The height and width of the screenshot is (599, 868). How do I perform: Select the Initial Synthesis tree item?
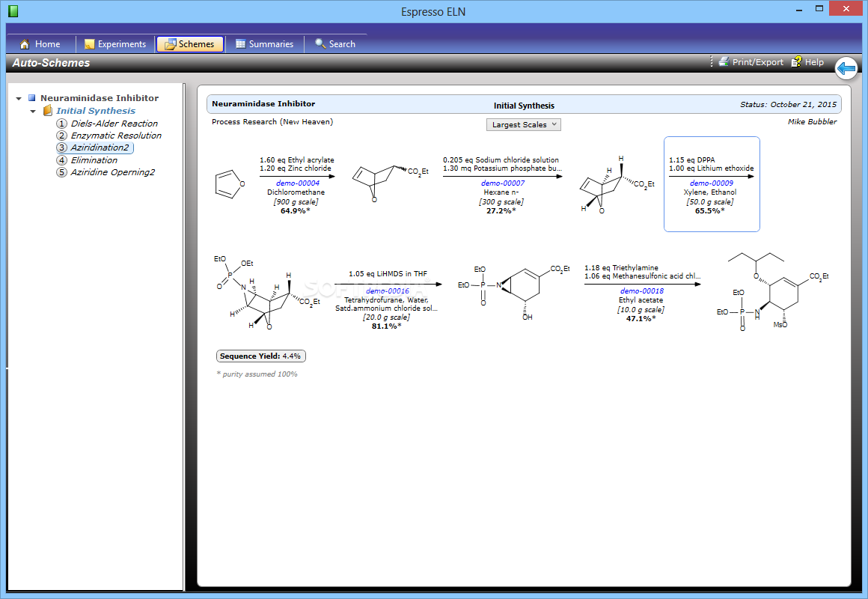click(95, 111)
